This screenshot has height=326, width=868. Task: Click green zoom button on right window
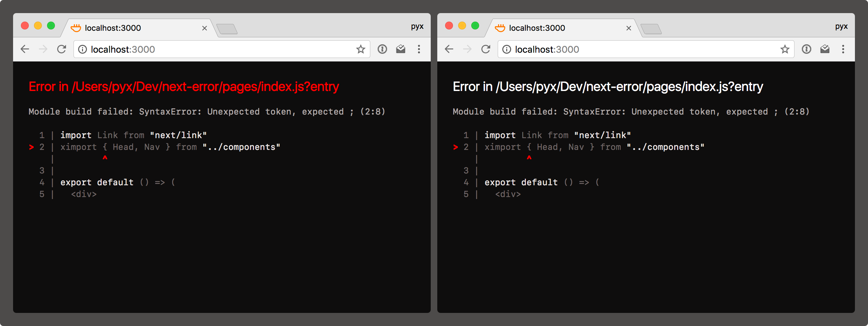pos(475,26)
